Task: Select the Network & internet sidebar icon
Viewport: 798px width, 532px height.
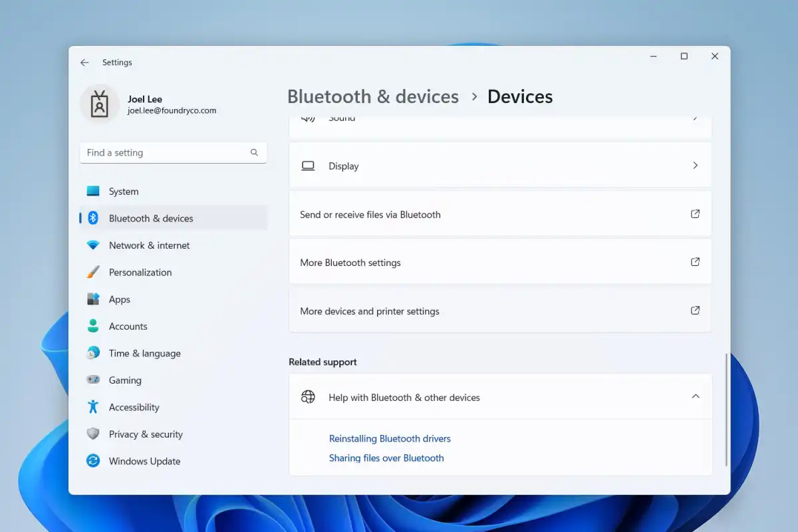Action: 93,245
